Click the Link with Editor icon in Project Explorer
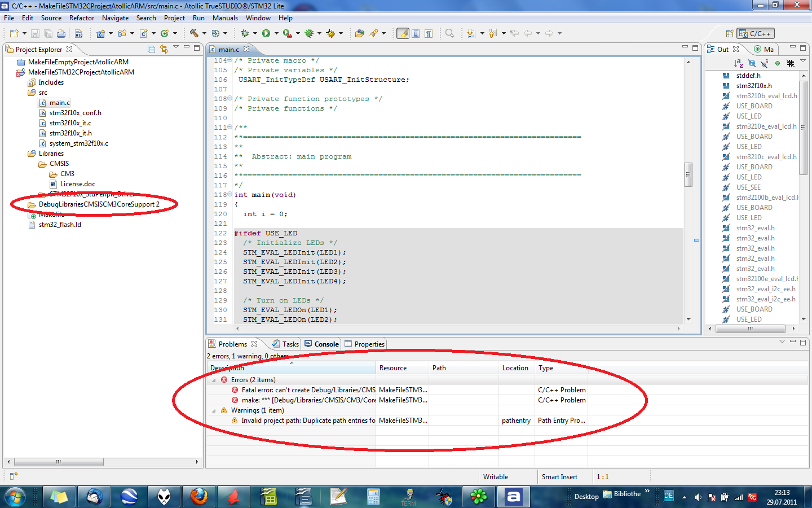The width and height of the screenshot is (812, 508). [164, 49]
